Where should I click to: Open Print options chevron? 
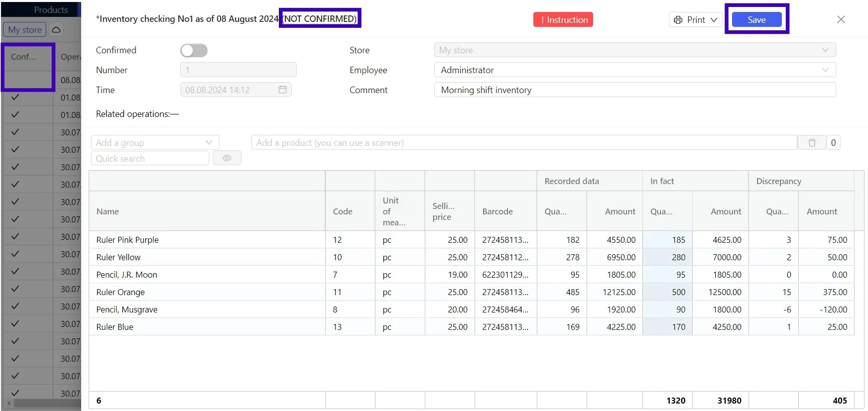pyautogui.click(x=714, y=20)
